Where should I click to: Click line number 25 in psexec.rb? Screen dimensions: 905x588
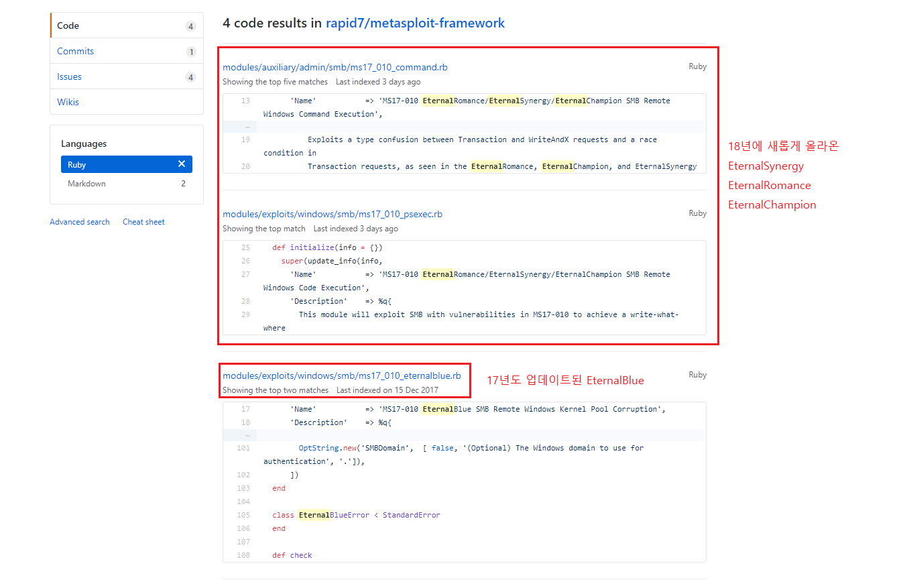tap(245, 247)
